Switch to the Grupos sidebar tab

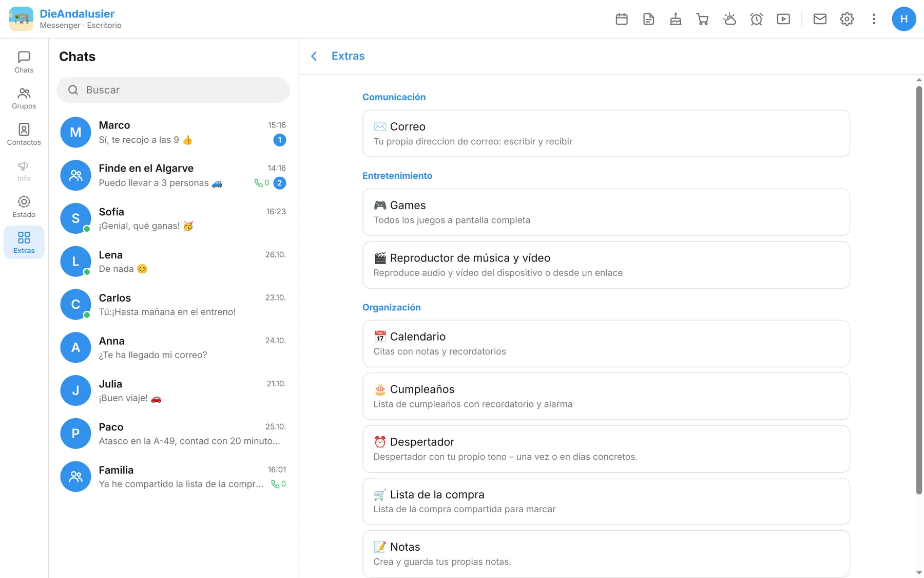[x=24, y=98]
